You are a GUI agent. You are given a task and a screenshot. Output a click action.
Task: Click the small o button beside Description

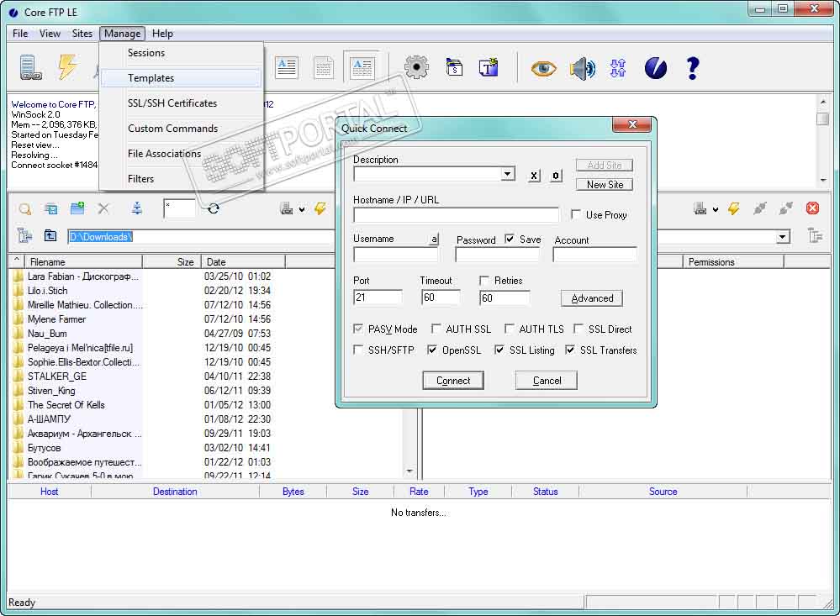(x=556, y=175)
